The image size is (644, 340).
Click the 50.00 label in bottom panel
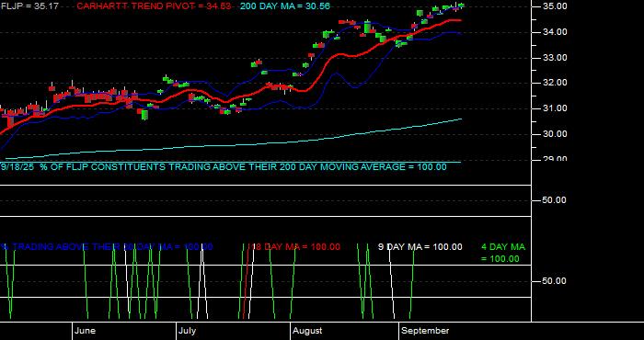pos(555,281)
